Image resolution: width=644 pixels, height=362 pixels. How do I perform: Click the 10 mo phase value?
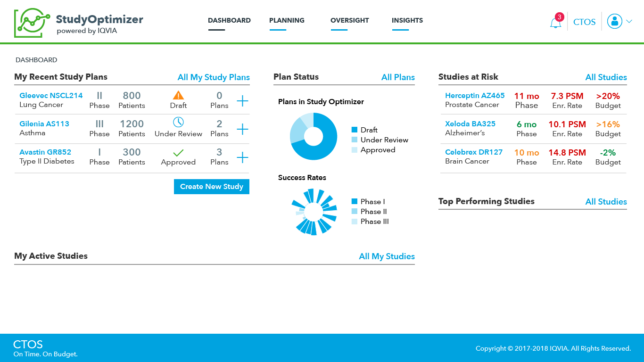click(x=527, y=153)
